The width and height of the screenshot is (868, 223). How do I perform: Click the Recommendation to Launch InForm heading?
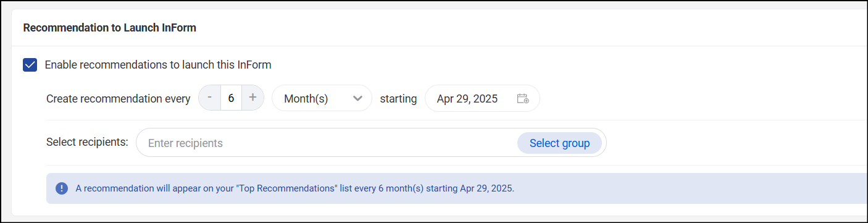[109, 28]
